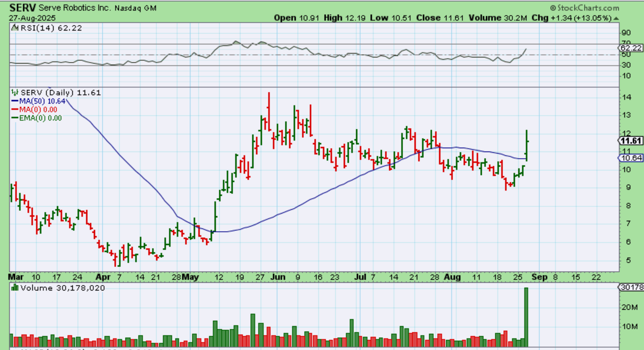Click the green EMA(0) legend swatch
Image resolution: width=644 pixels, height=350 pixels.
(x=15, y=118)
